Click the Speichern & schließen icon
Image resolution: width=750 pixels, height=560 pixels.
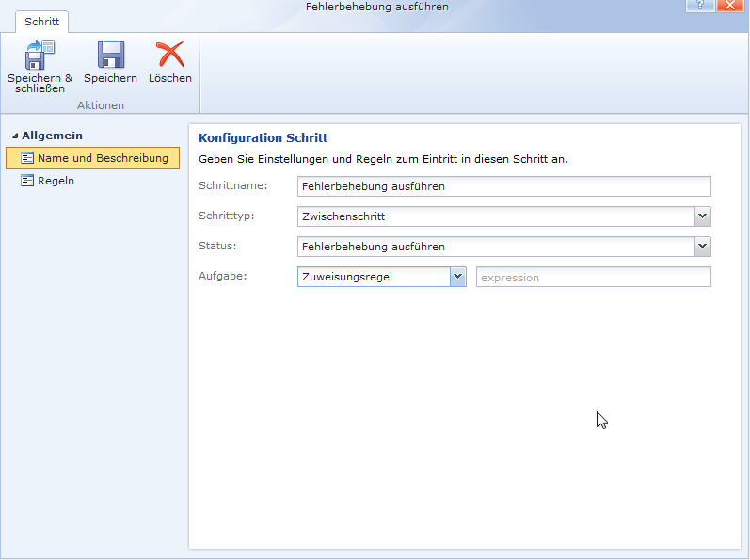click(x=40, y=56)
